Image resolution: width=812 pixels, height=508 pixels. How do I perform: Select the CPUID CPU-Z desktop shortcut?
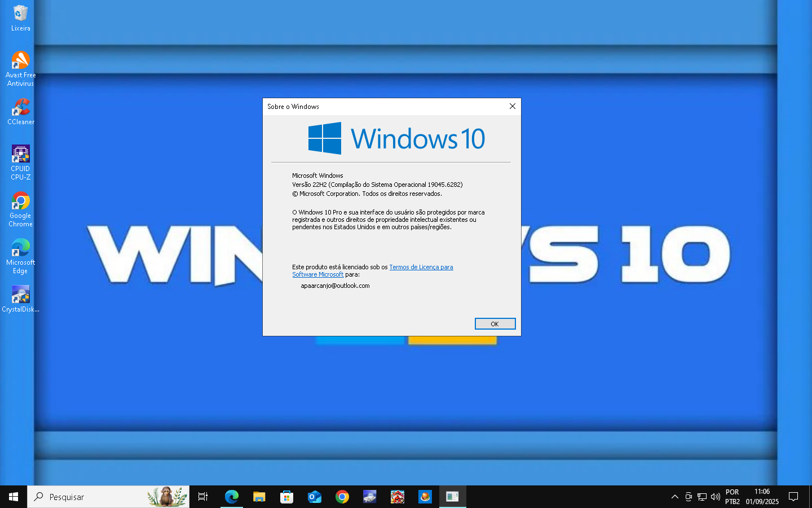pyautogui.click(x=20, y=163)
